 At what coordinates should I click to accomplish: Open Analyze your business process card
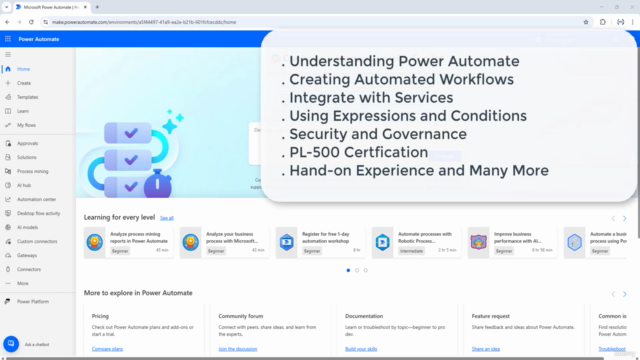tap(224, 242)
